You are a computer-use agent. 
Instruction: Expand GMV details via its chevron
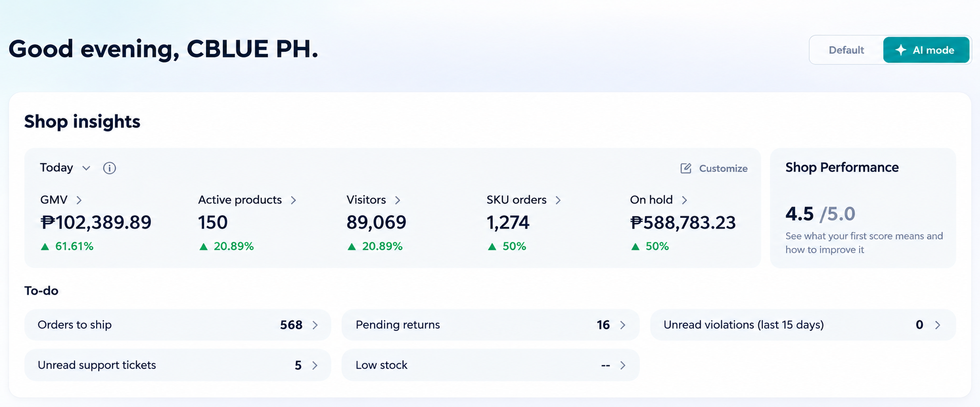coord(79,200)
